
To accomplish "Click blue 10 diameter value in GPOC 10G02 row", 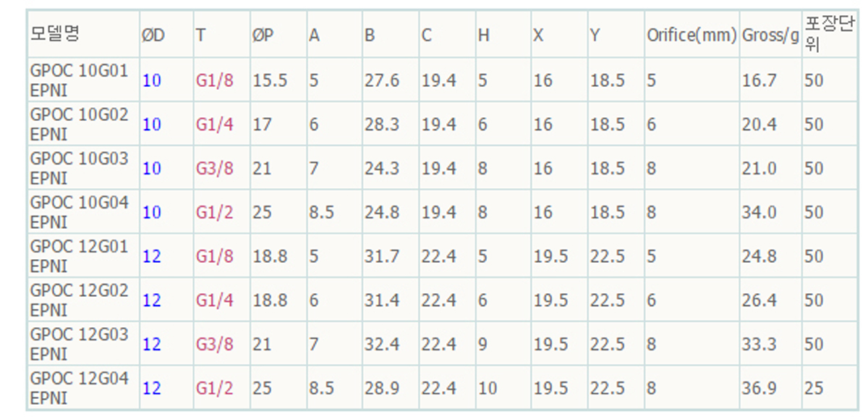I will point(152,125).
